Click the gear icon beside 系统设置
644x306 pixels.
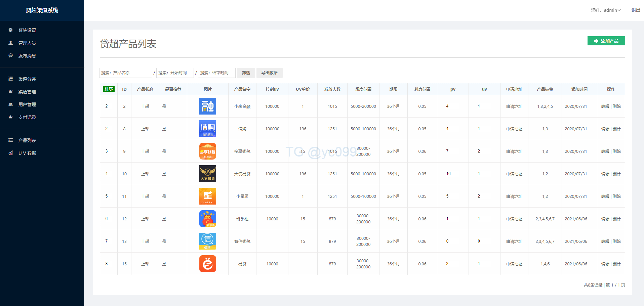point(11,30)
